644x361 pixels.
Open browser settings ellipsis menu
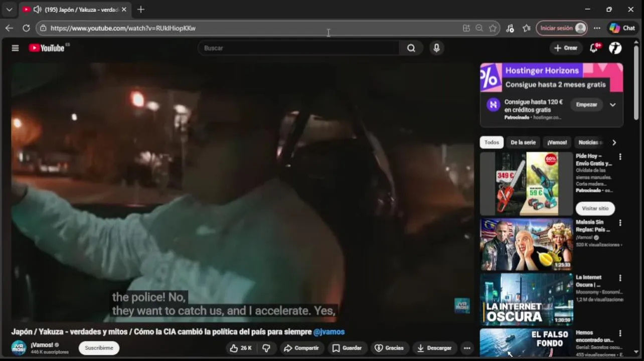[x=597, y=28]
